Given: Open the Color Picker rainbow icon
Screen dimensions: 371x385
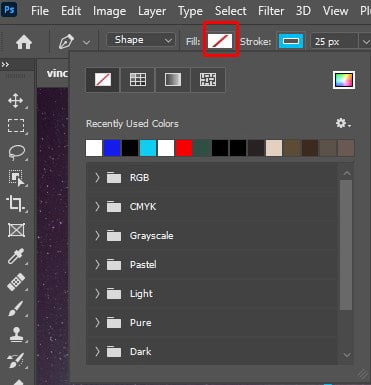Looking at the screenshot, I should tap(344, 80).
